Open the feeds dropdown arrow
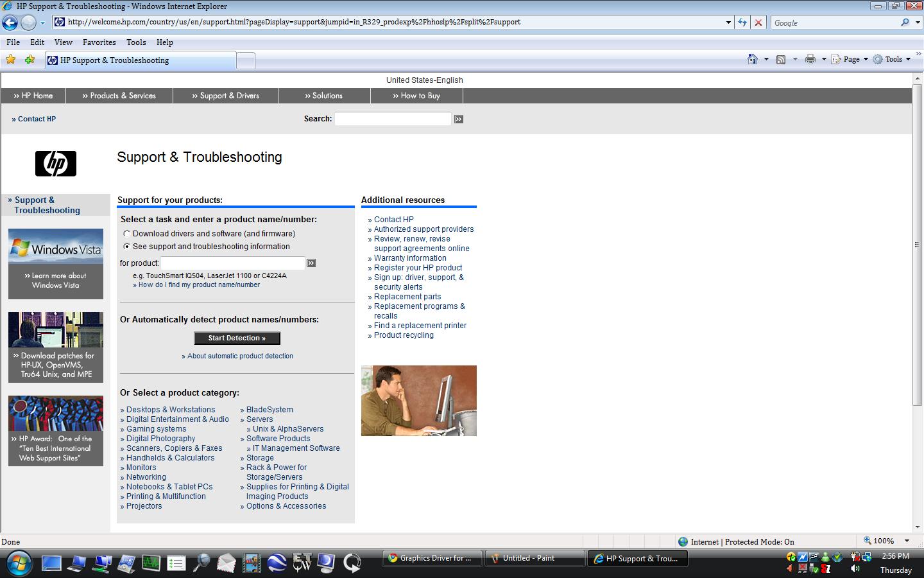The image size is (924, 578). pyautogui.click(x=795, y=59)
